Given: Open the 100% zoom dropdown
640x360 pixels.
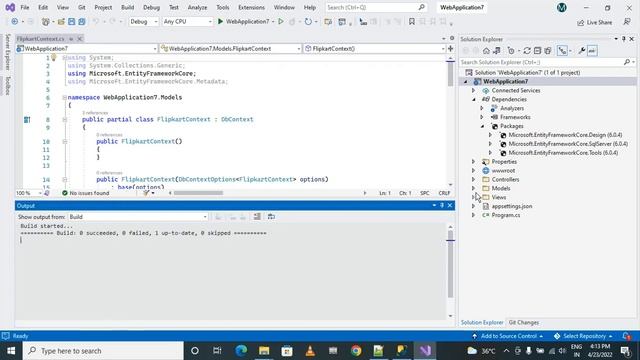Looking at the screenshot, I should 29,193.
